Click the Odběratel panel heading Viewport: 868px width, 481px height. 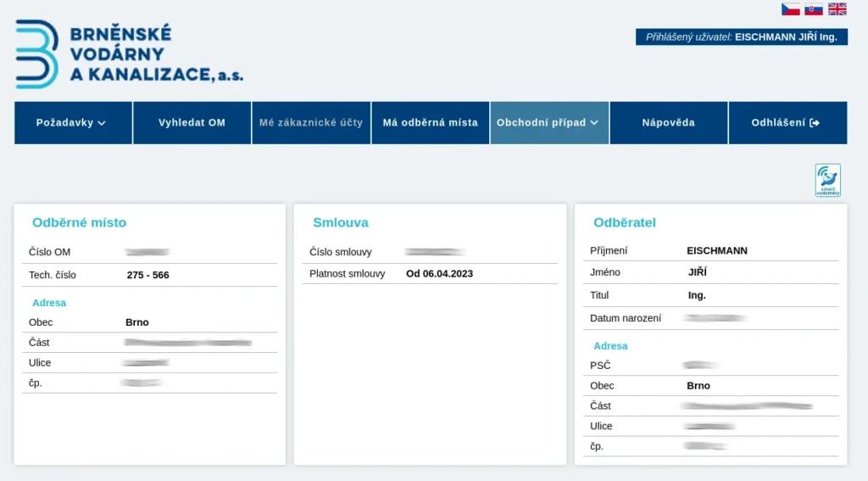click(x=625, y=223)
